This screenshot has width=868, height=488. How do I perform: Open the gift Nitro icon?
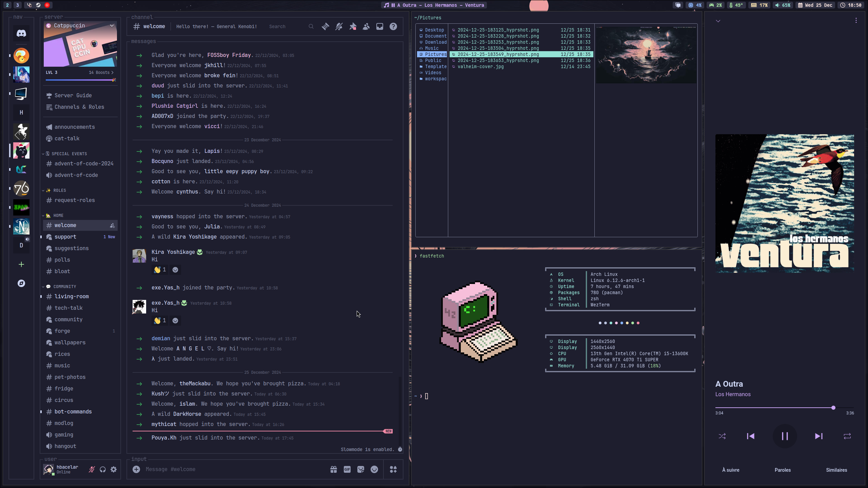pos(334,469)
